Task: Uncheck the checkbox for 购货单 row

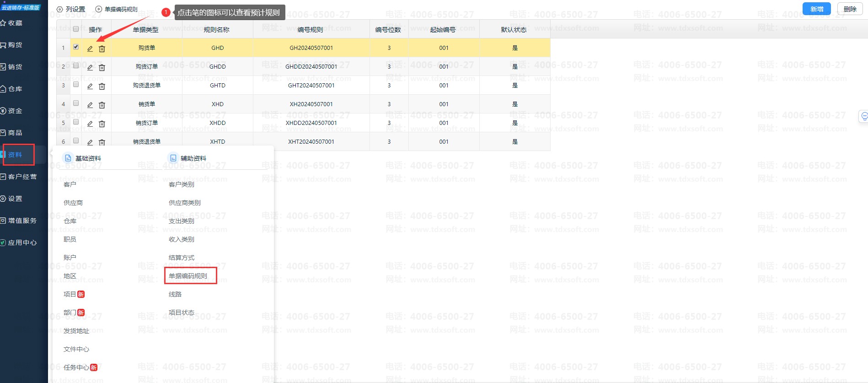Action: pyautogui.click(x=76, y=47)
